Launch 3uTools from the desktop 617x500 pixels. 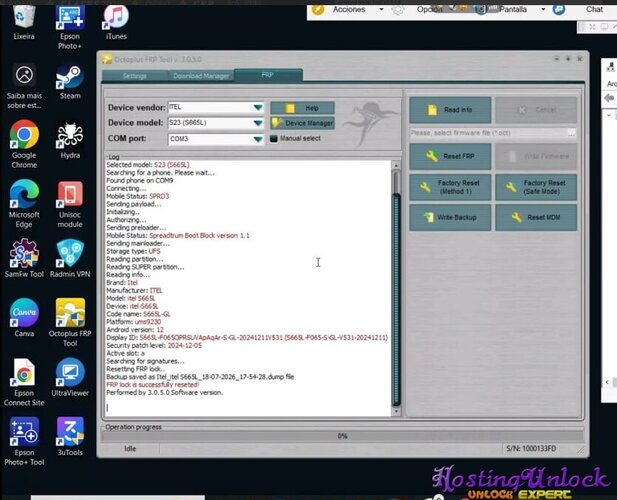(x=70, y=437)
